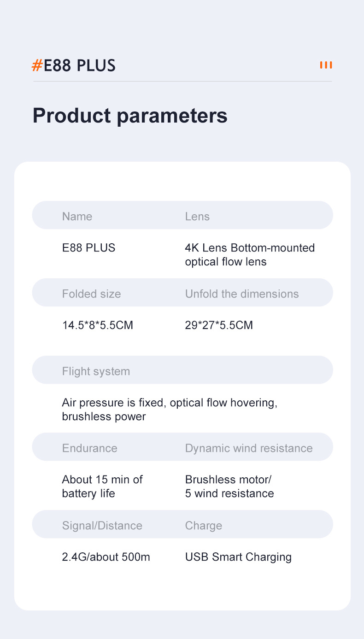364x639 pixels.
Task: Click the 4K Lens Bottom-mounted description
Action: pyautogui.click(x=250, y=255)
